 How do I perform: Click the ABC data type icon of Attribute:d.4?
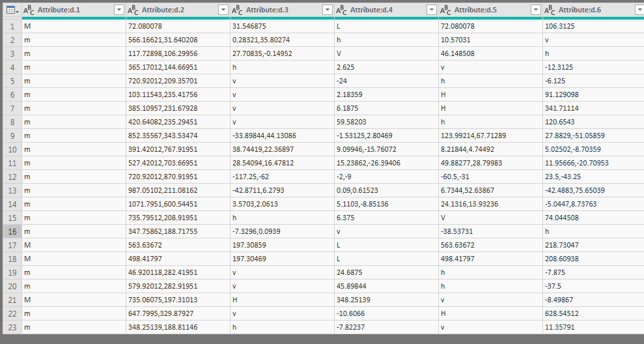pos(341,10)
